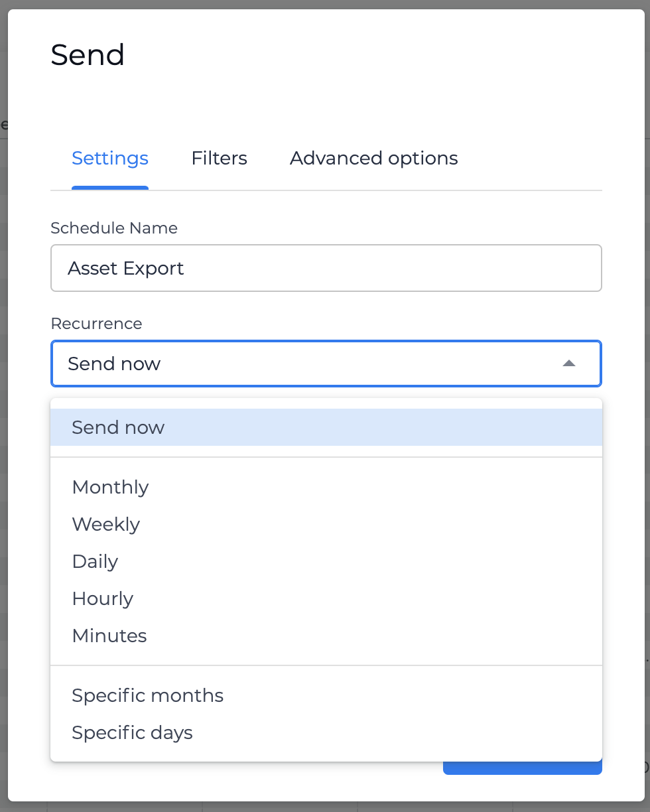This screenshot has height=812, width=650.
Task: Click the dimmed backdrop outside the dialog
Action: pos(3,398)
